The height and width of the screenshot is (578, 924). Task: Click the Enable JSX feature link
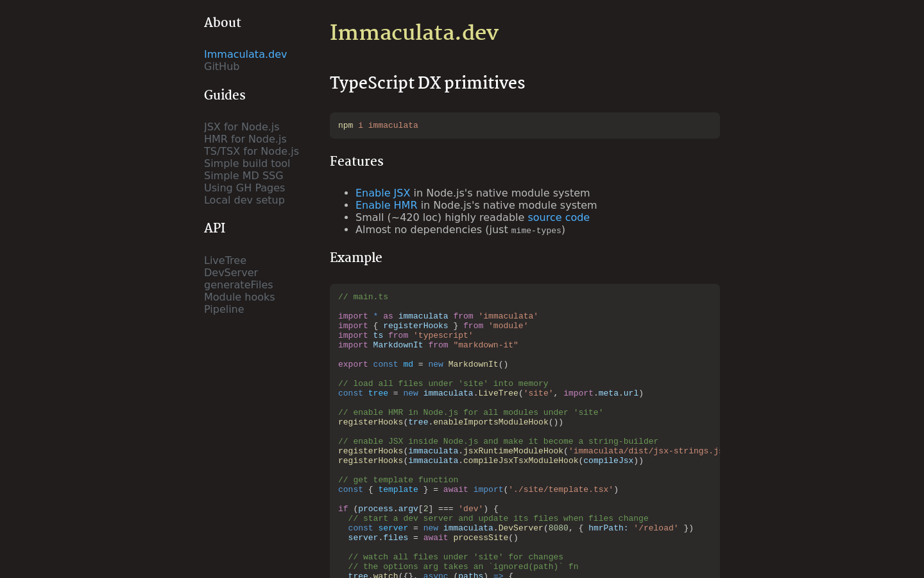pos(382,193)
